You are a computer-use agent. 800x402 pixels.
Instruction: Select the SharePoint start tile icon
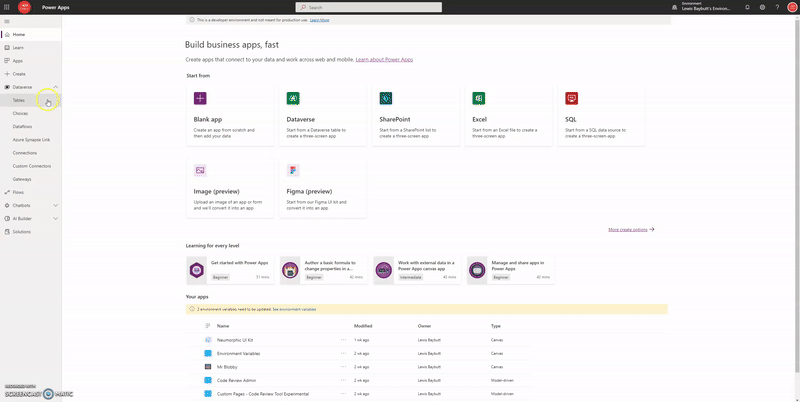386,98
